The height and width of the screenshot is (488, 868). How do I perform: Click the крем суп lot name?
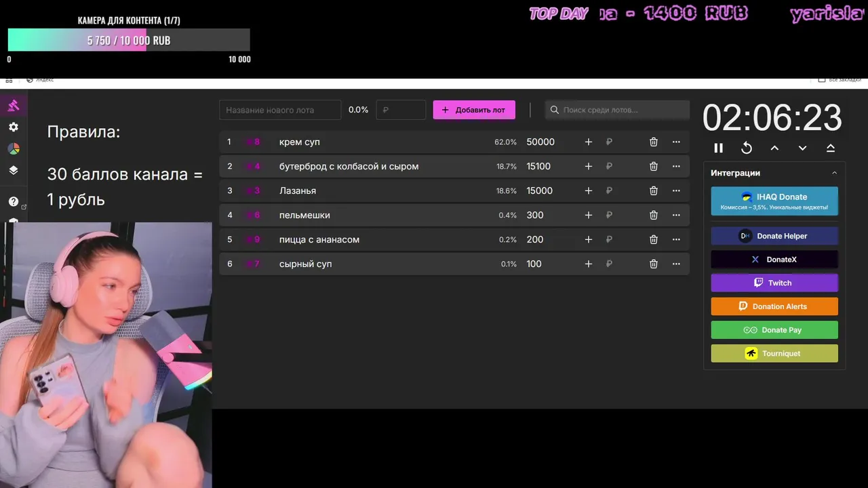(300, 142)
